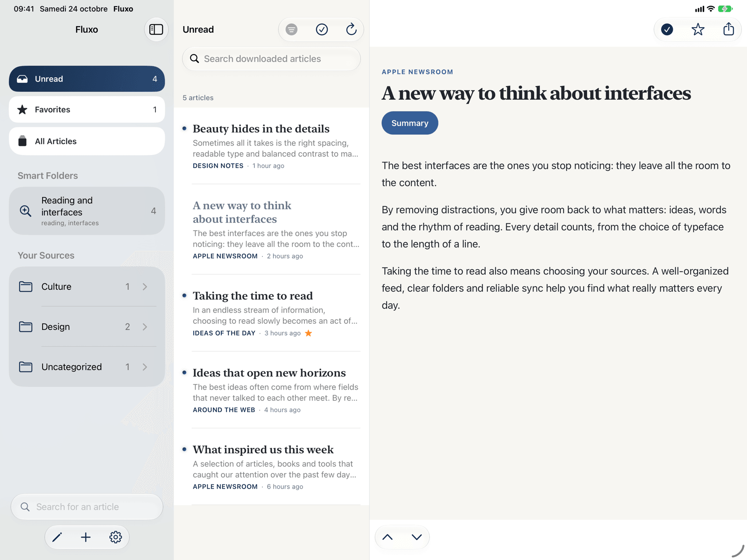Toggle favorite star for current article
The width and height of the screenshot is (747, 560).
(698, 29)
